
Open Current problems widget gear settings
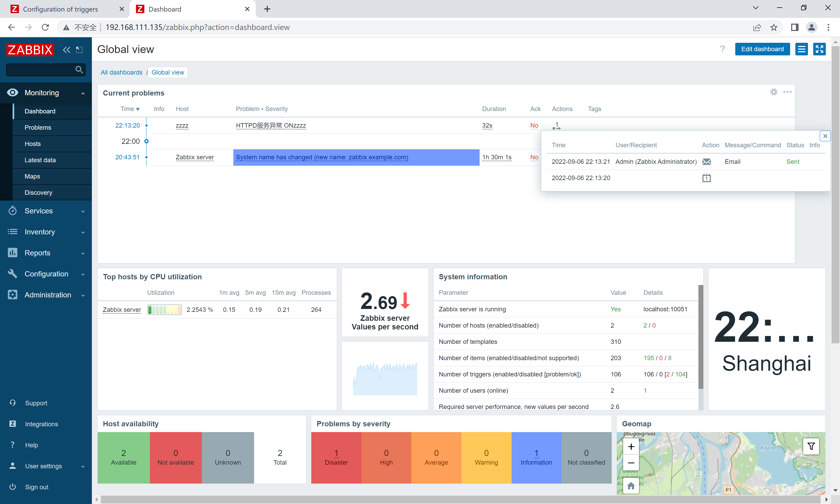773,92
